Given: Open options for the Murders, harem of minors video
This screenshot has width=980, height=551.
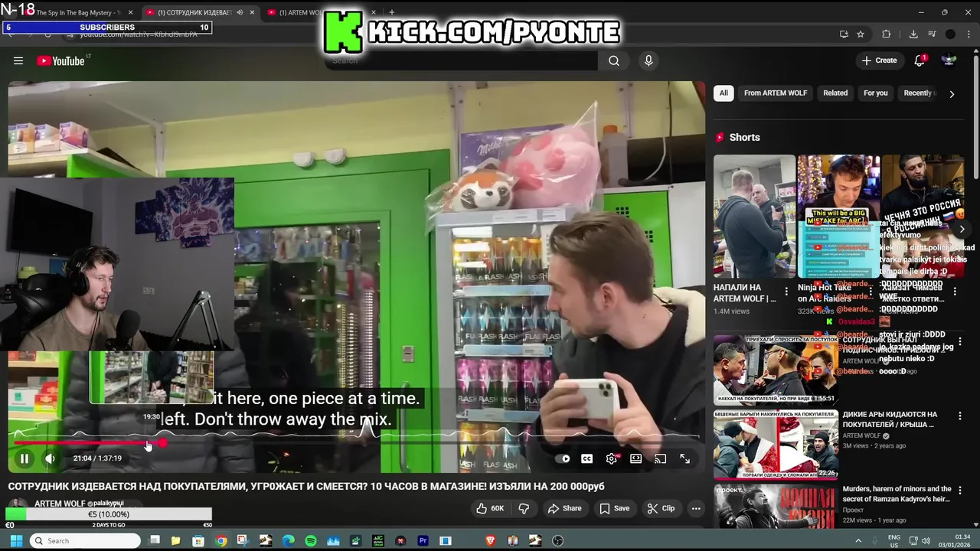Looking at the screenshot, I should pos(959,491).
